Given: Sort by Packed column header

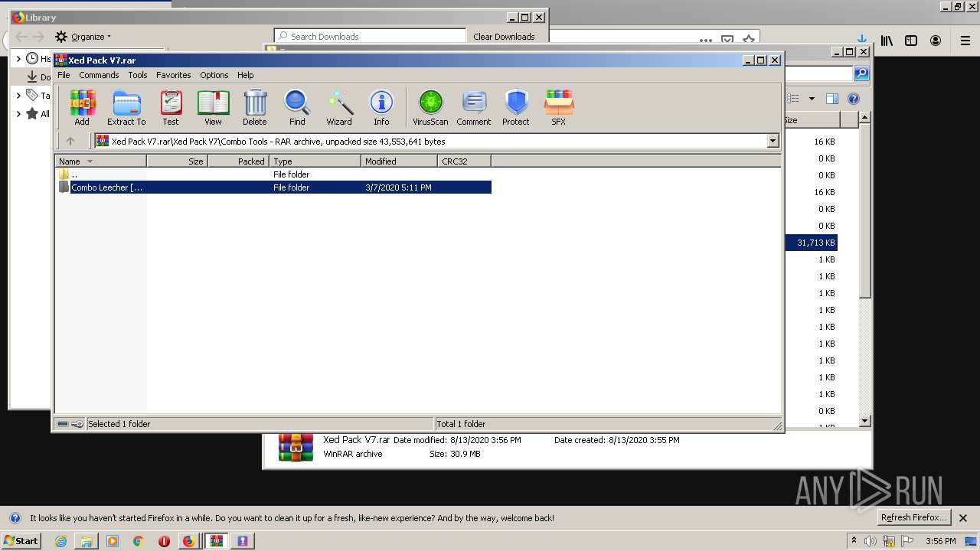Looking at the screenshot, I should [x=238, y=161].
